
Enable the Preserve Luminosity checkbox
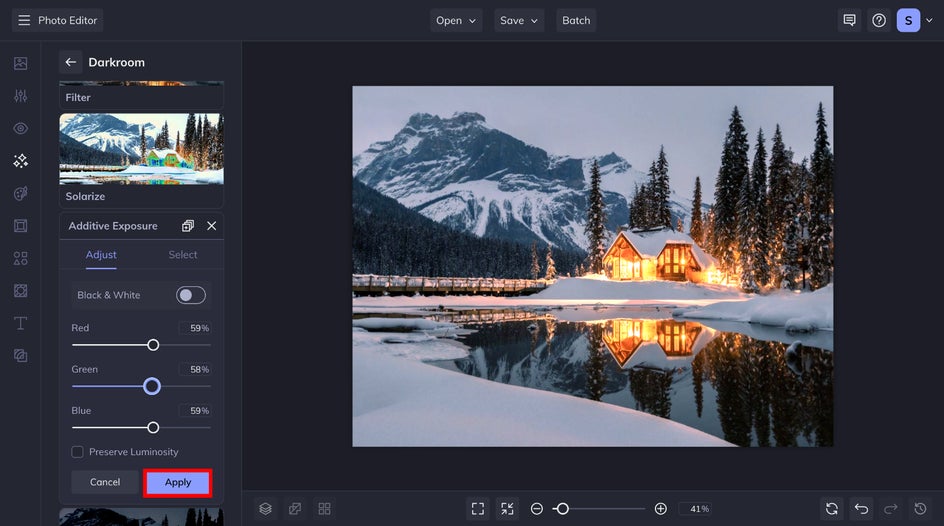77,452
